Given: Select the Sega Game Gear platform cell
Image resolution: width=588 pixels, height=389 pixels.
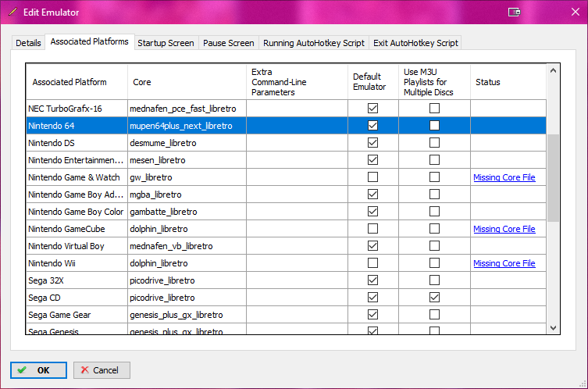Looking at the screenshot, I should click(x=77, y=315).
